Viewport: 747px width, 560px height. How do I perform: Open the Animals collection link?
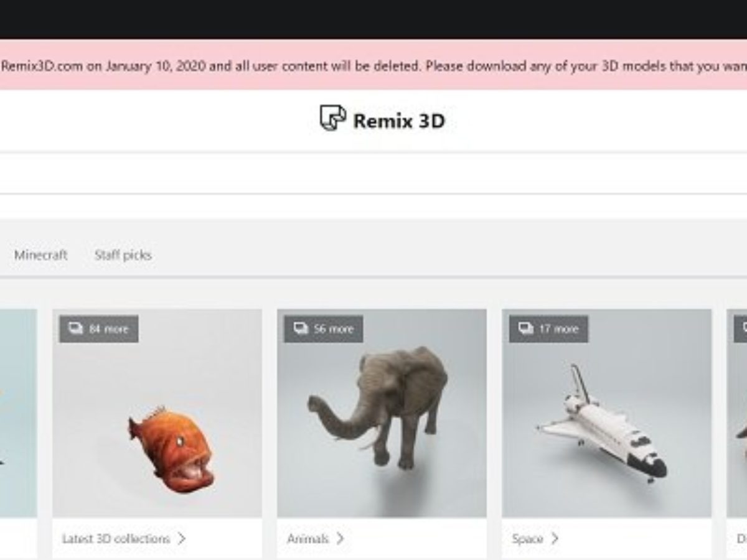308,539
